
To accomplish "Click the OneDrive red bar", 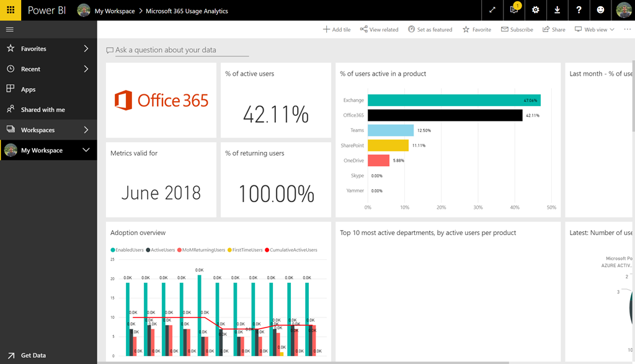I will [378, 161].
